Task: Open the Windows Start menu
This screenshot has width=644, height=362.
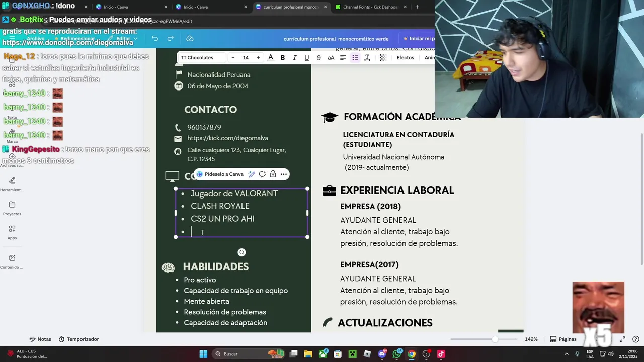Action: 203,354
